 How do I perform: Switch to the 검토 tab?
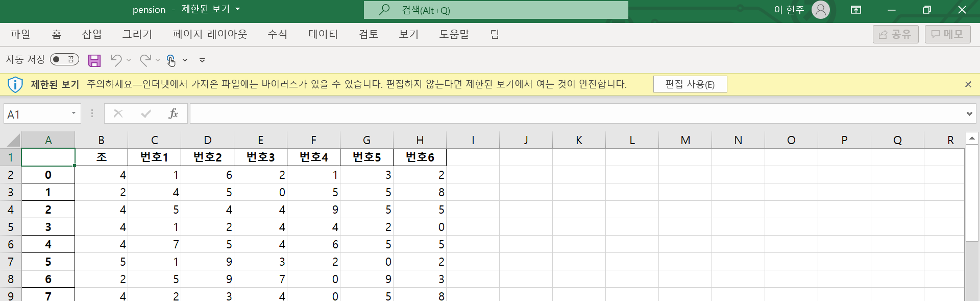coord(369,34)
